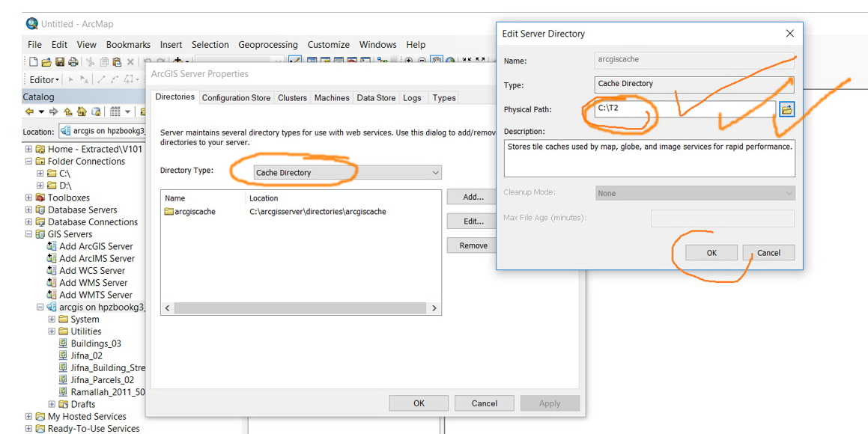This screenshot has width=868, height=434.
Task: Click the Cut scissors icon
Action: coord(90,62)
